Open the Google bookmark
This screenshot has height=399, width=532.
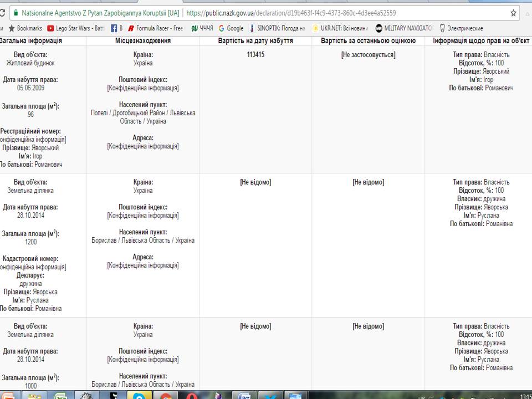coord(231,28)
